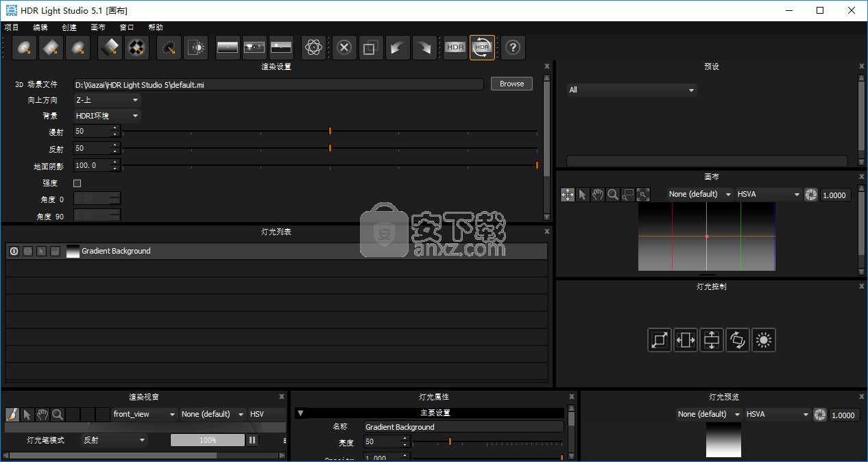Toggle the HDR auto-refresh toolbar button

coord(482,47)
